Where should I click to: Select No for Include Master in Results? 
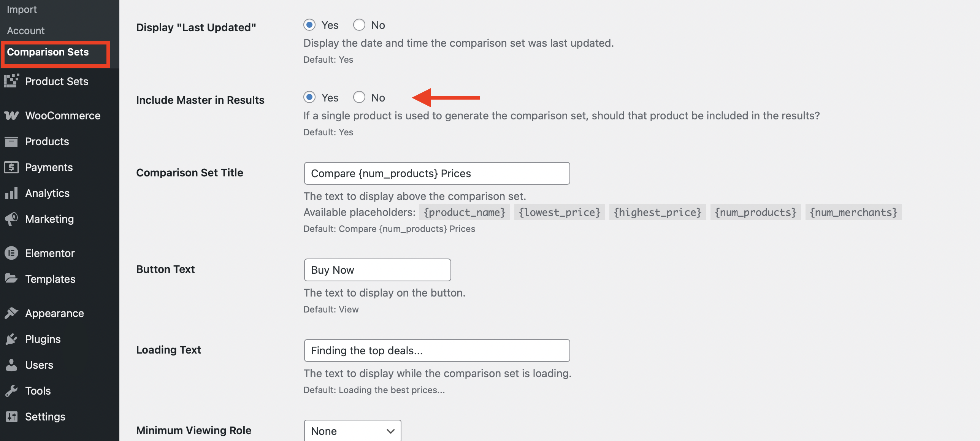tap(359, 97)
